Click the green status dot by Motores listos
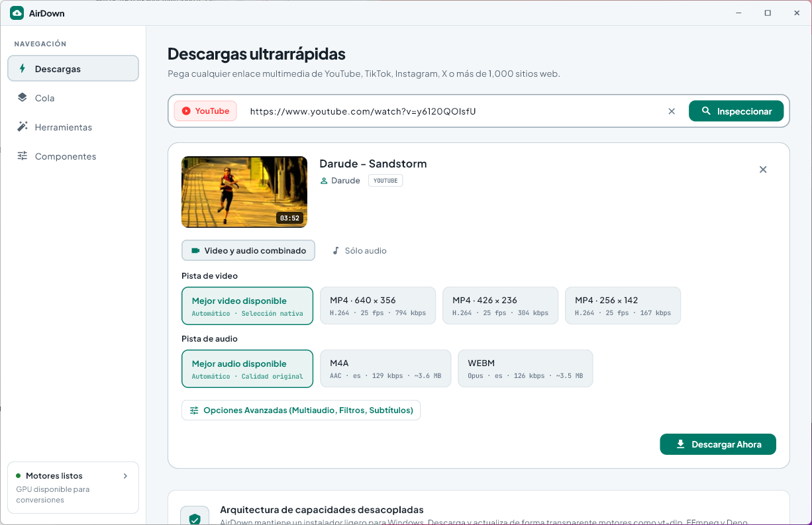 19,476
